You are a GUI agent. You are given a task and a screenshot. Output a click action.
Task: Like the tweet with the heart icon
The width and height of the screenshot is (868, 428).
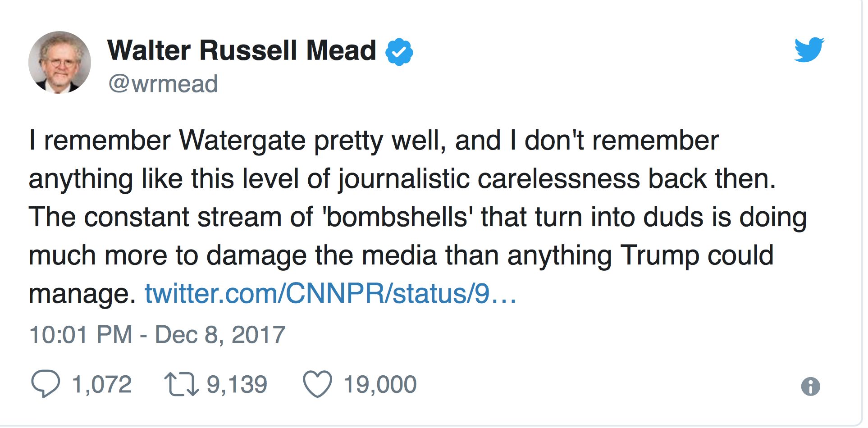tap(317, 384)
